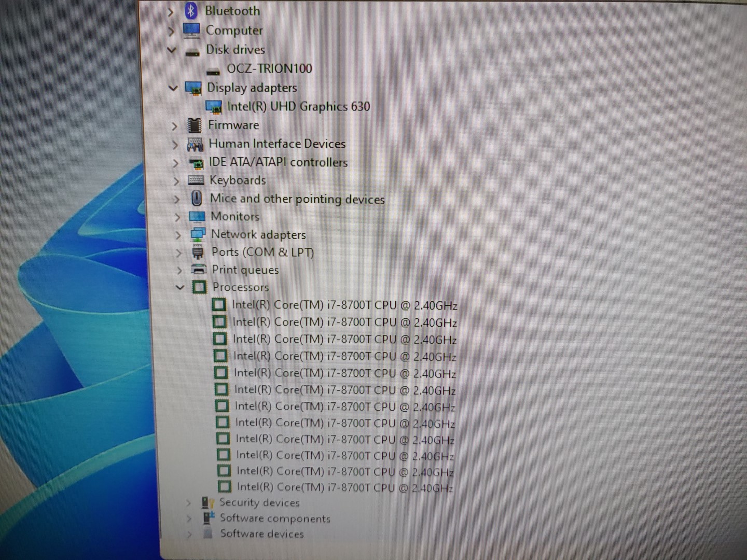Select the Computer label
This screenshot has width=747, height=560.
[234, 31]
